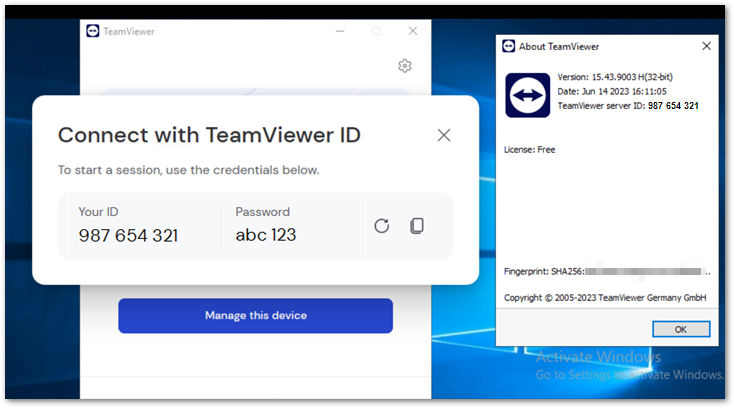734x408 pixels.
Task: Close the About TeamViewer window
Action: [706, 46]
